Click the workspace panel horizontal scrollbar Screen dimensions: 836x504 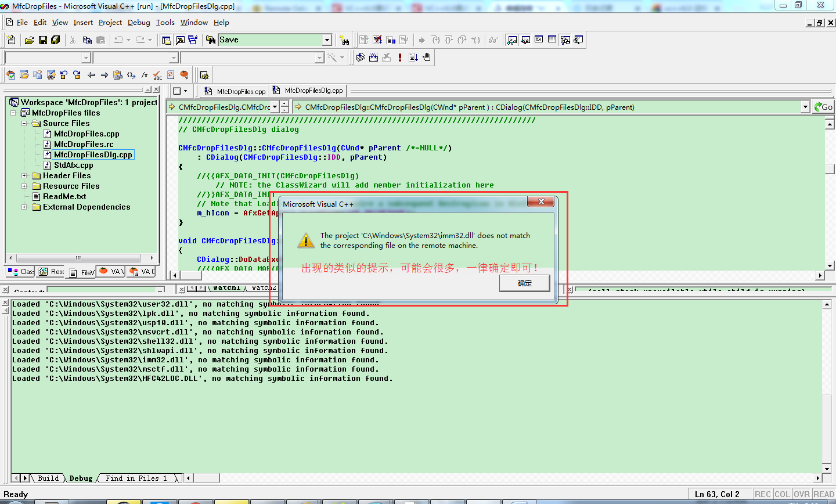tap(78, 258)
